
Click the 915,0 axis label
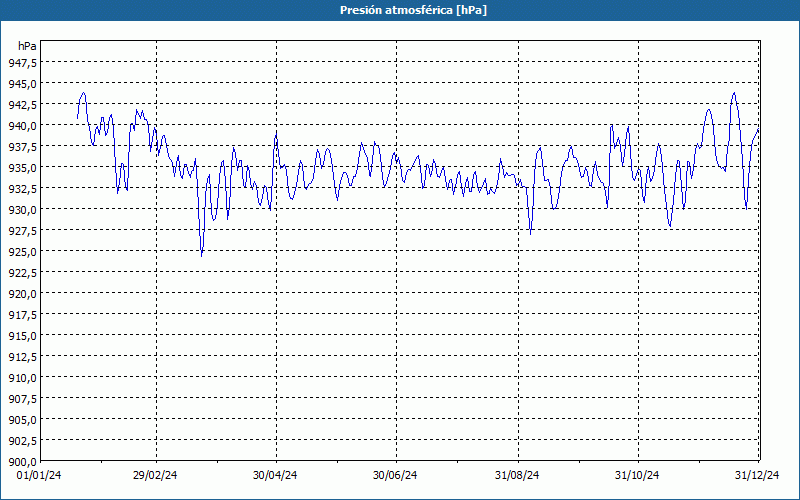tap(22, 336)
